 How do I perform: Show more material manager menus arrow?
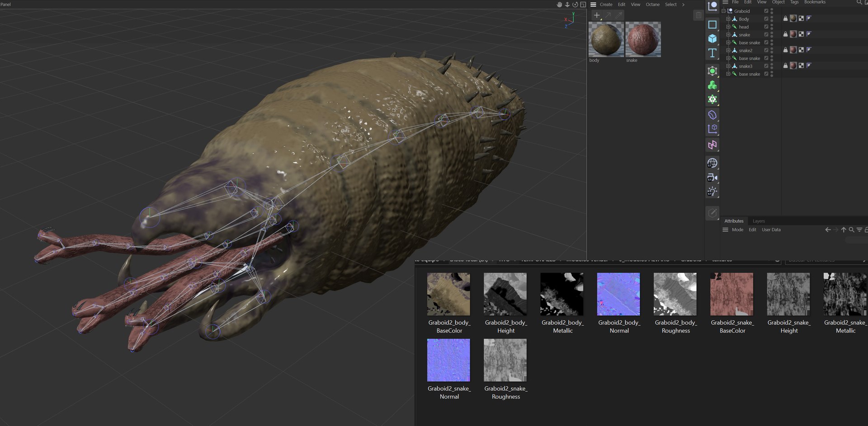683,5
